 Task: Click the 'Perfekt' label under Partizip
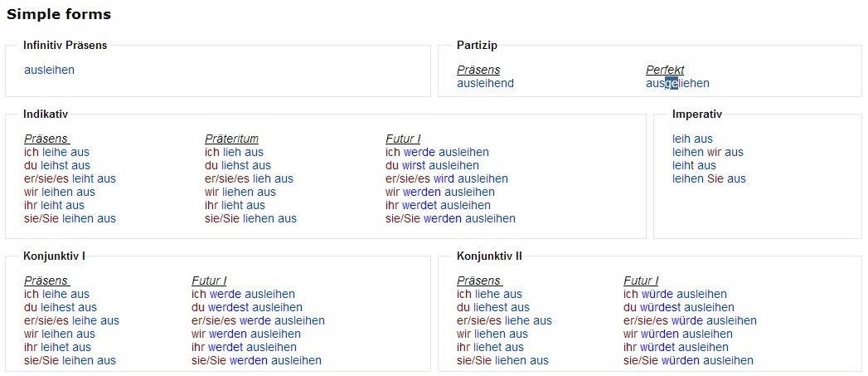[665, 70]
